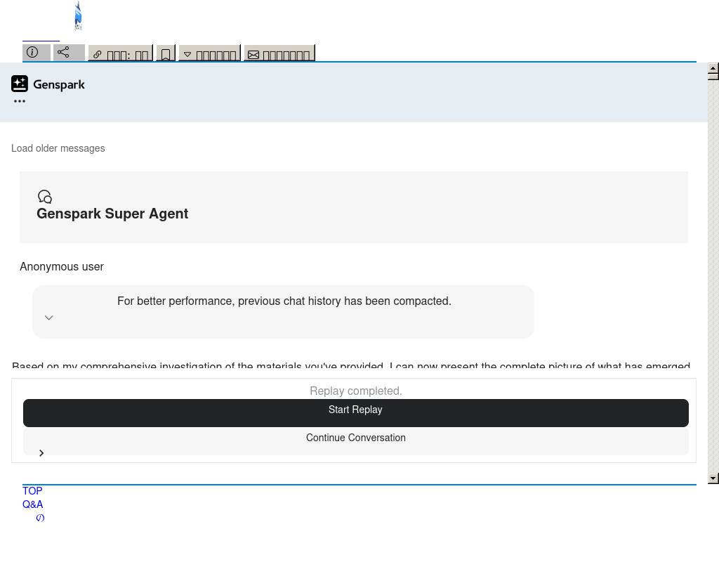The image size is (719, 588).
Task: Click the scrollbar down arrow
Action: (x=713, y=478)
